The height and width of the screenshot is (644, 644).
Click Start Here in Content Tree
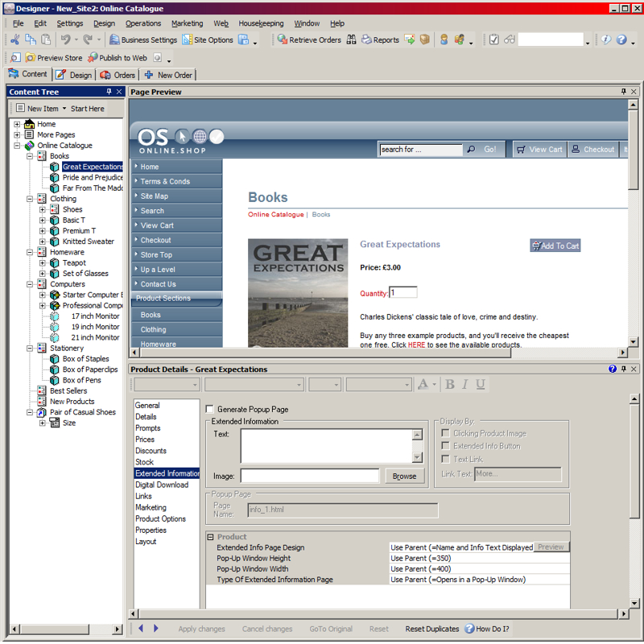87,109
